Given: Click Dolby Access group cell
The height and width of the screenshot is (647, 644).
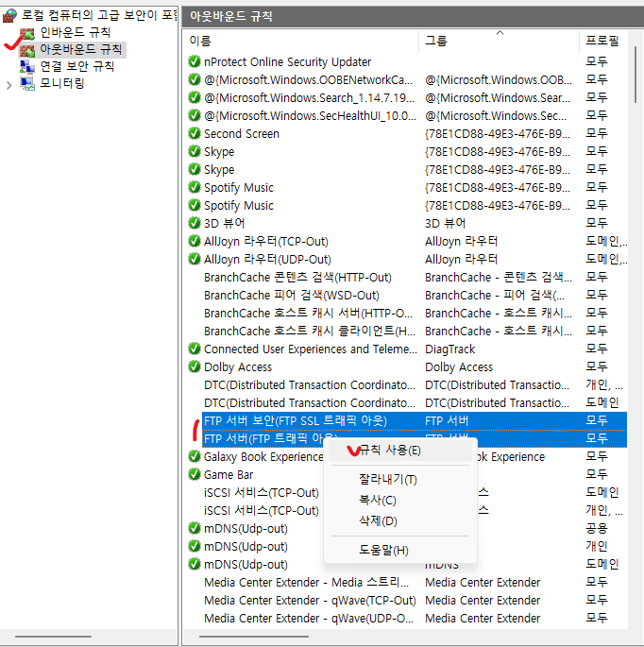Looking at the screenshot, I should click(x=459, y=366).
